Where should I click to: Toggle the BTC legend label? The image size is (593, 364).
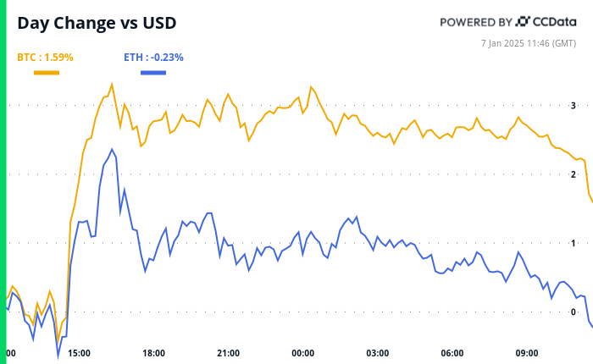tap(46, 58)
